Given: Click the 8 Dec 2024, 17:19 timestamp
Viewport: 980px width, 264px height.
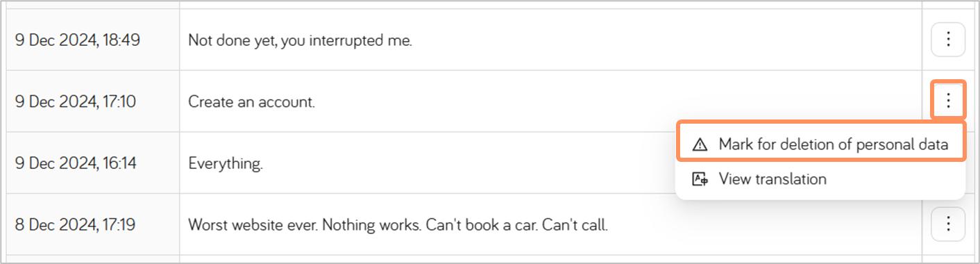Looking at the screenshot, I should (x=75, y=224).
